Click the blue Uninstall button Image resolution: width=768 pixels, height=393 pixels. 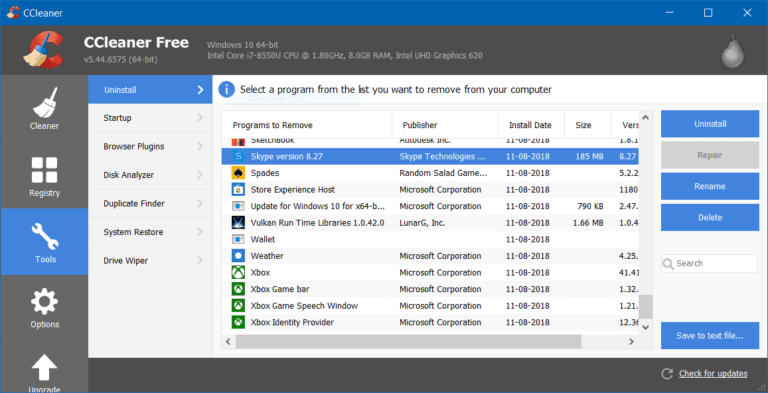710,124
